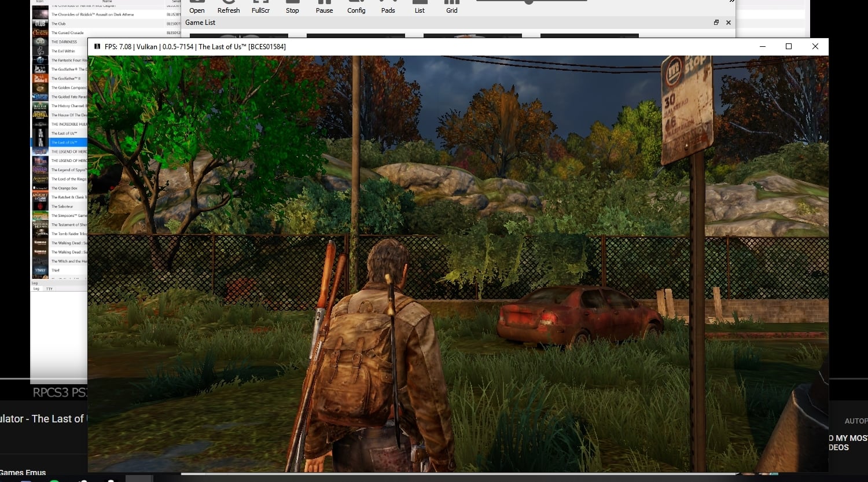868x482 pixels.
Task: Switch to List view
Action: [x=420, y=7]
